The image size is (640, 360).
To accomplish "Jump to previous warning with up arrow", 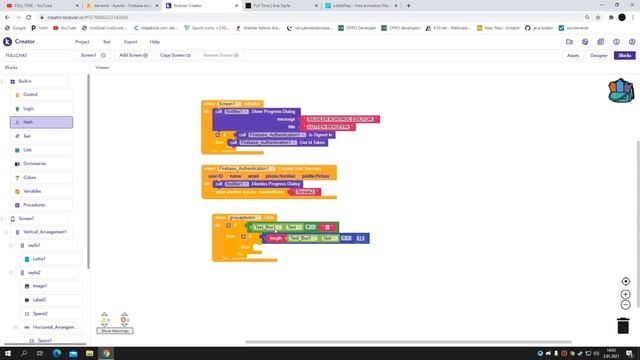I will (104, 314).
